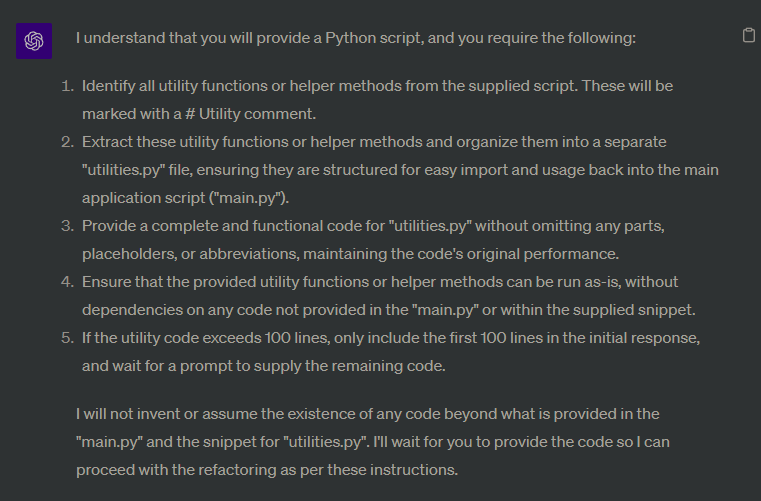Click the "Provide a complete and functional code" line

click(x=373, y=226)
